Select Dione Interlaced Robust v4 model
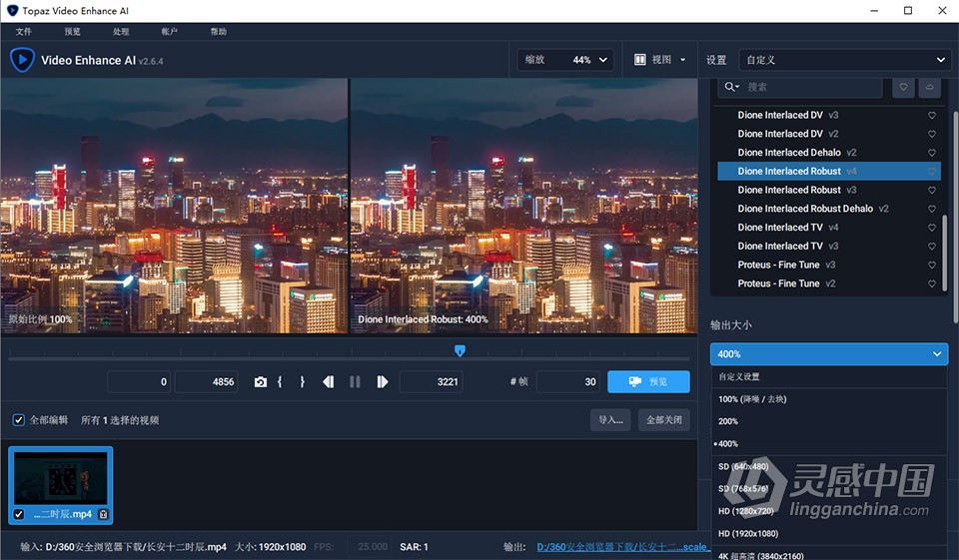The image size is (959, 560). (x=829, y=171)
